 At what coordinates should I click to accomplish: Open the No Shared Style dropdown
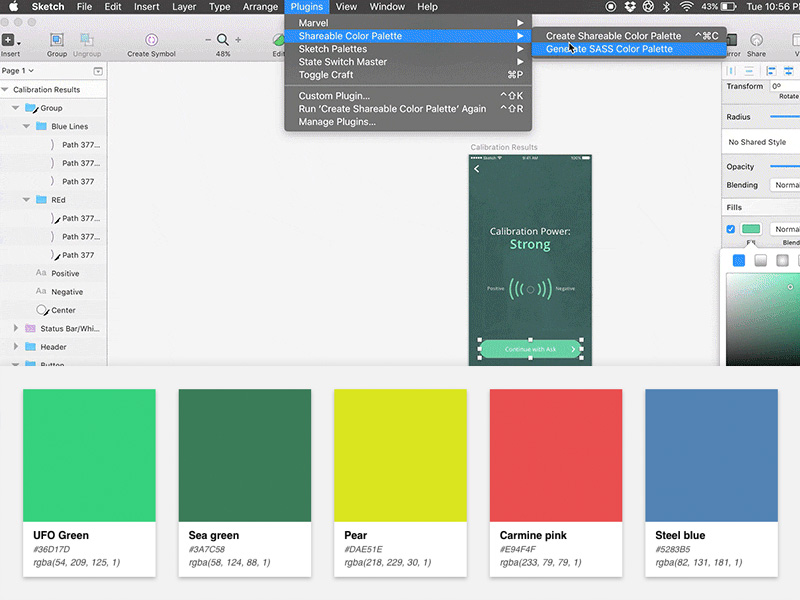pos(762,142)
